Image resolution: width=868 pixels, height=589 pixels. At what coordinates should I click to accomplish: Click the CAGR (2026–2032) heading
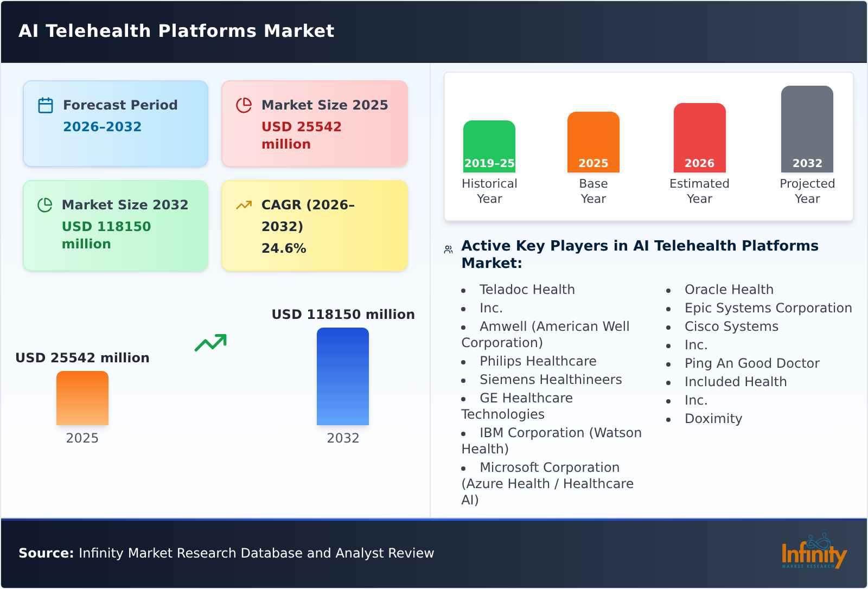tap(308, 216)
